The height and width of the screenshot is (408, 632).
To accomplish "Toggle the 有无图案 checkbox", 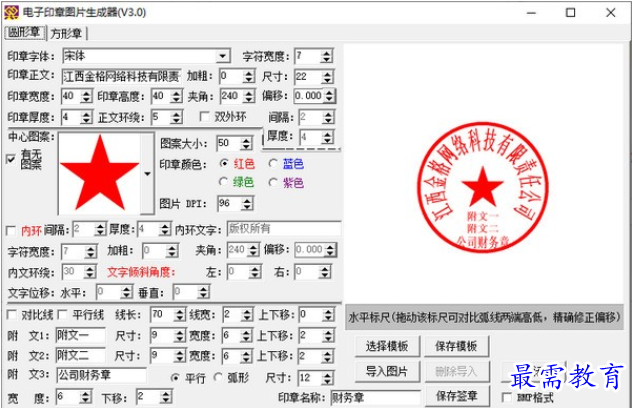I will [11, 159].
